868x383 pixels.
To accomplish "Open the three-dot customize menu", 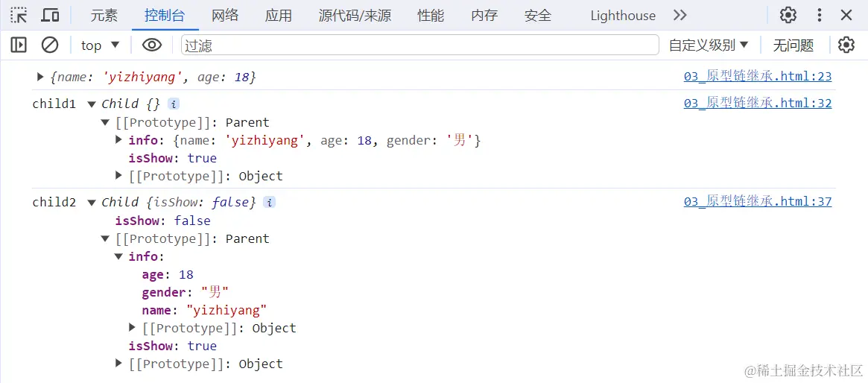I will tap(820, 15).
